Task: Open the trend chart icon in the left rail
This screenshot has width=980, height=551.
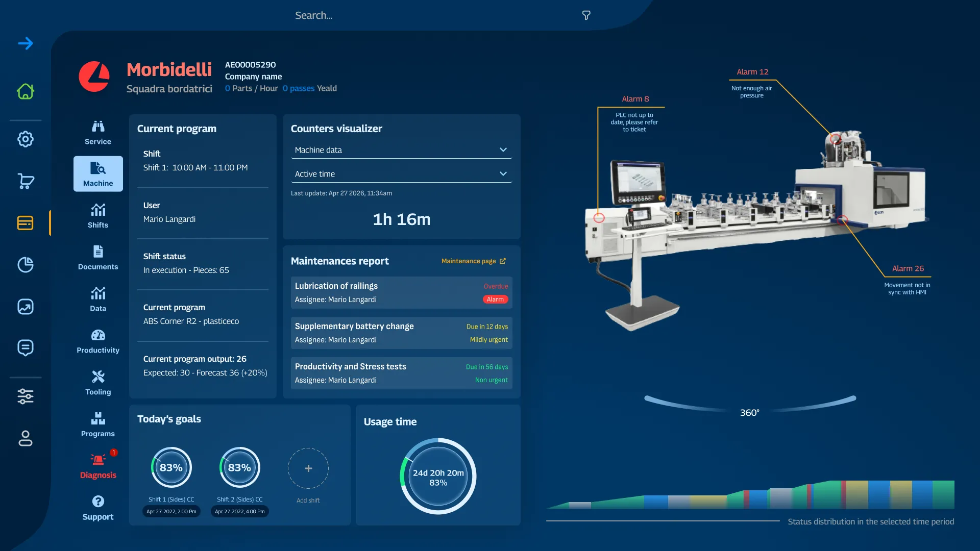Action: 26,306
